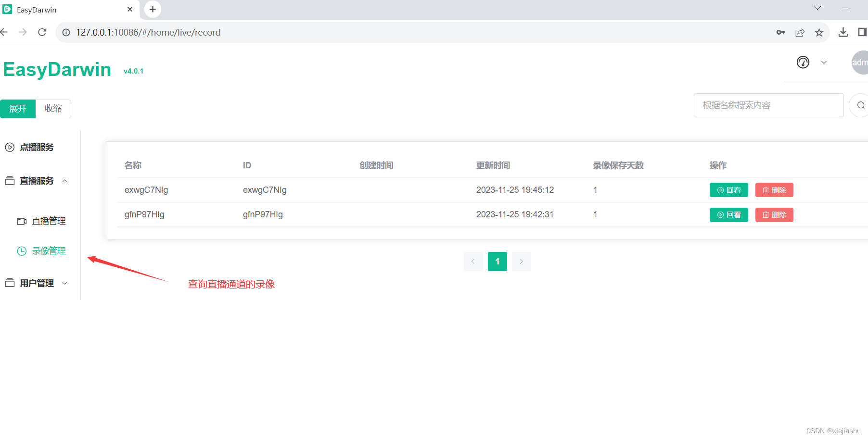Select 录像管理 in the sidebar menu
The width and height of the screenshot is (868, 439).
(49, 251)
